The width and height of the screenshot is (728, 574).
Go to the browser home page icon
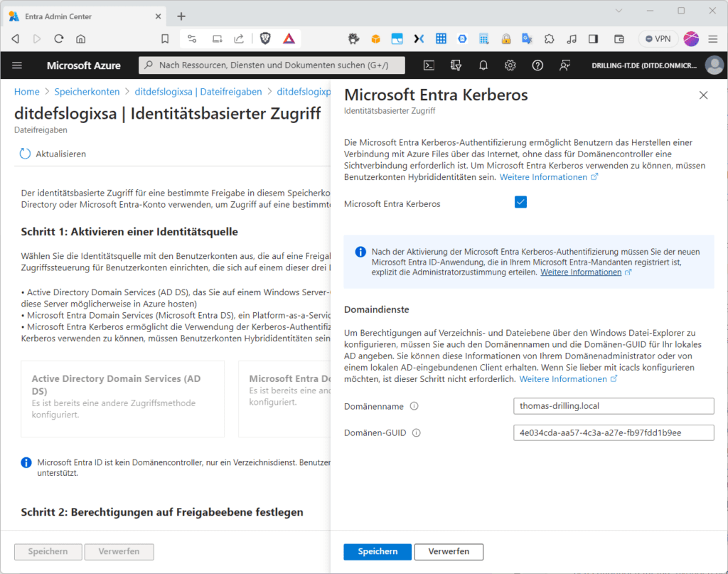[81, 39]
